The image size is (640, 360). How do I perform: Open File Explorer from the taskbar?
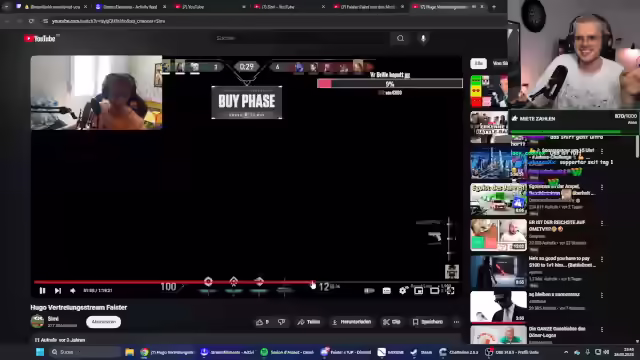click(130, 352)
